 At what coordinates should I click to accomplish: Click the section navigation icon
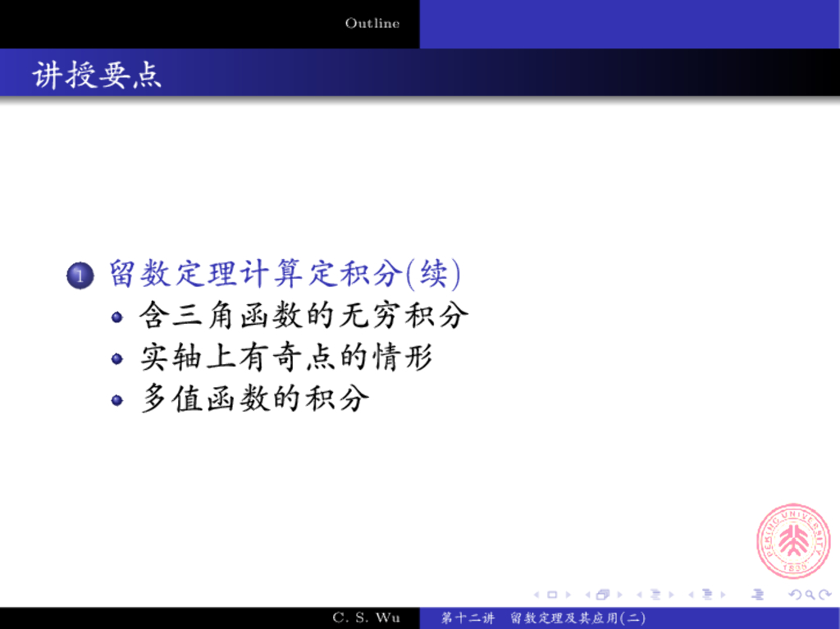point(707,595)
